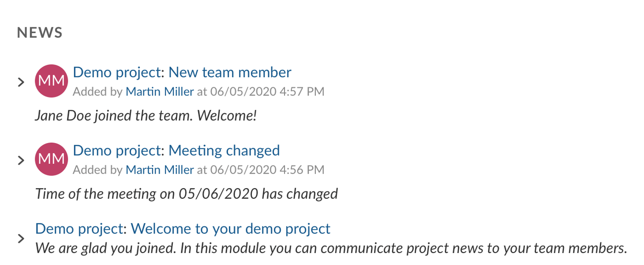644x265 pixels.
Task: Expand the Welcome to your demo project chevron
Action: [21, 239]
